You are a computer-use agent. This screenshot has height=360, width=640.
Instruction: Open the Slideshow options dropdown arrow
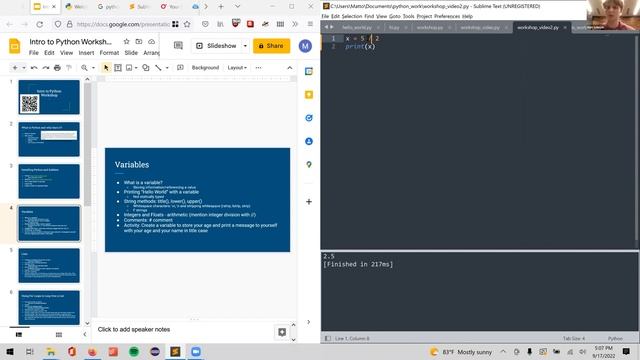[x=245, y=46]
